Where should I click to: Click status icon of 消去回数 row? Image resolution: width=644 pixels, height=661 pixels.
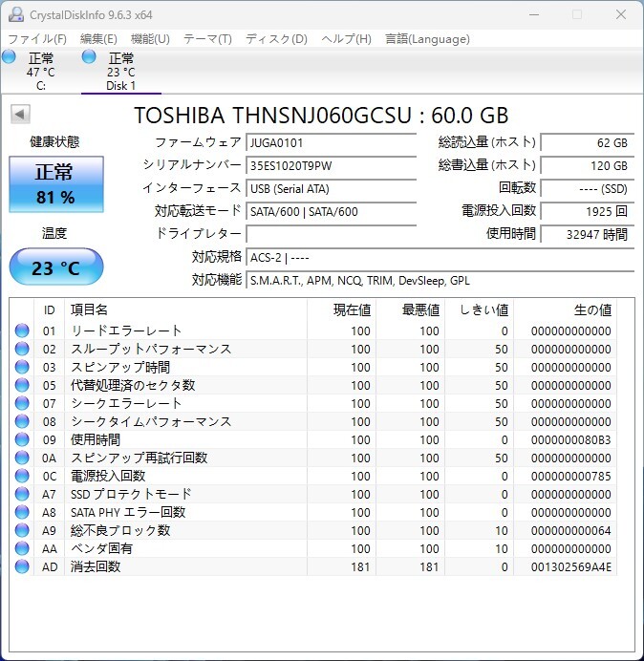(x=22, y=567)
